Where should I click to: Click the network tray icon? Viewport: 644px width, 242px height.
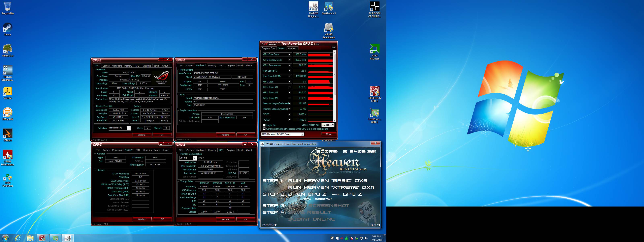point(361,238)
